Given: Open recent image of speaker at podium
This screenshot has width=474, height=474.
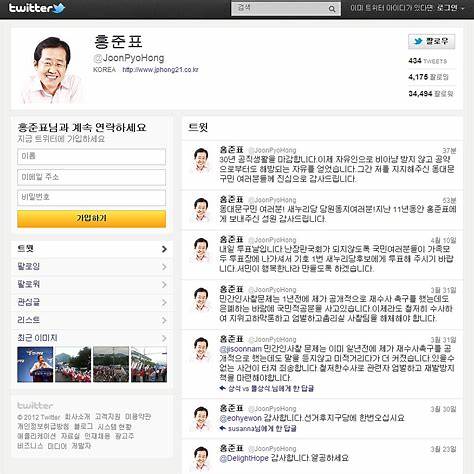Looking at the screenshot, I should [x=35, y=364].
